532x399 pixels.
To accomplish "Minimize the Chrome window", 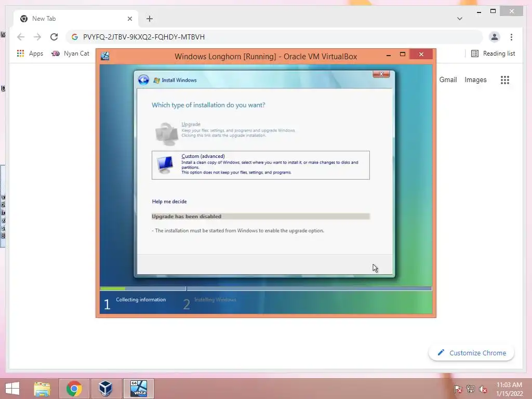I will (479, 12).
